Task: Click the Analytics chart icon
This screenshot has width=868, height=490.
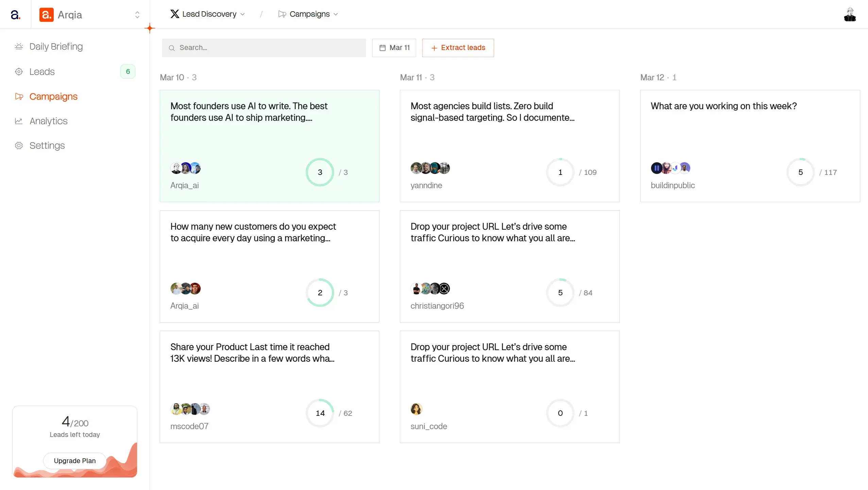Action: point(19,121)
